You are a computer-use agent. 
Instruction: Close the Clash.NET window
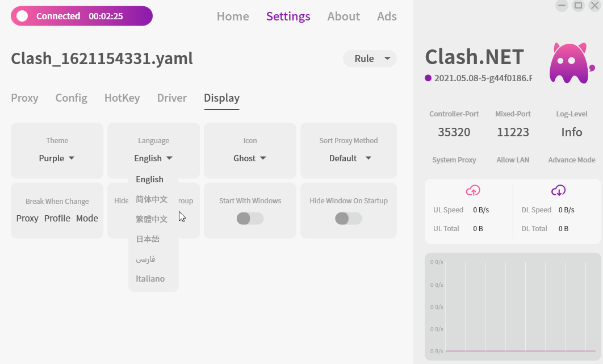coord(594,5)
